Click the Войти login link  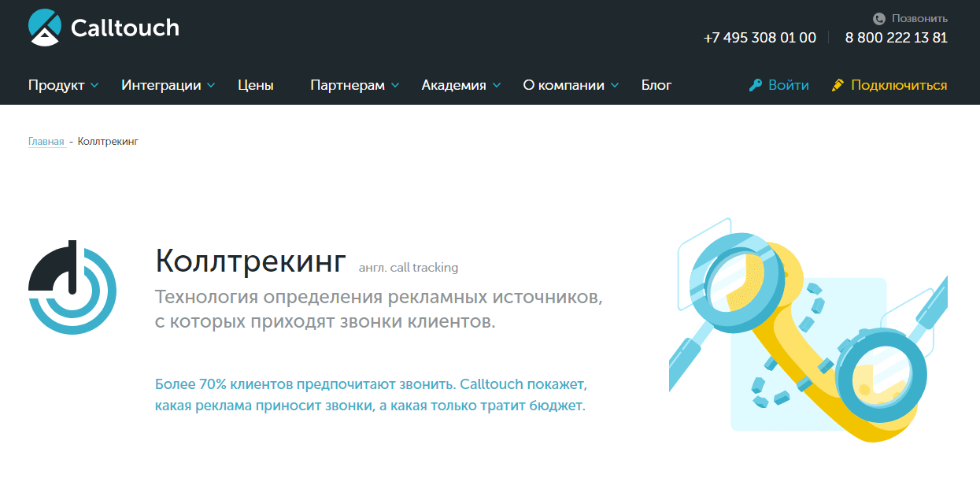(789, 85)
